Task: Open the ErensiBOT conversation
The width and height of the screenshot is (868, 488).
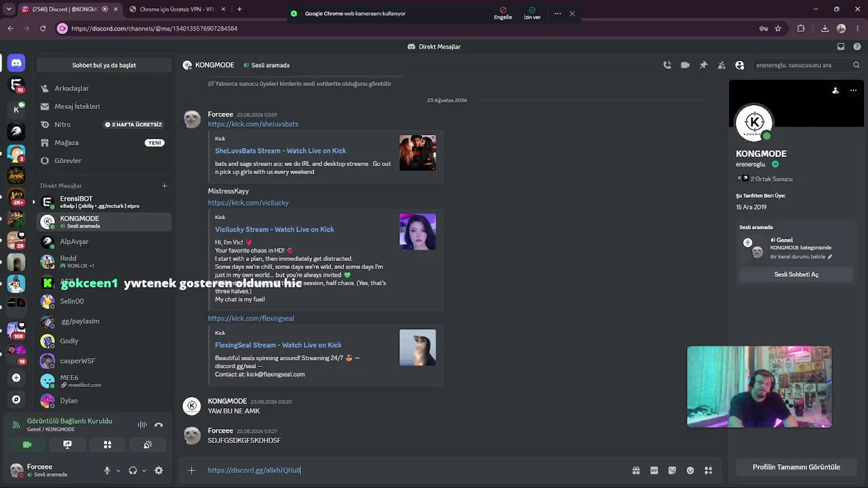Action: (104, 202)
